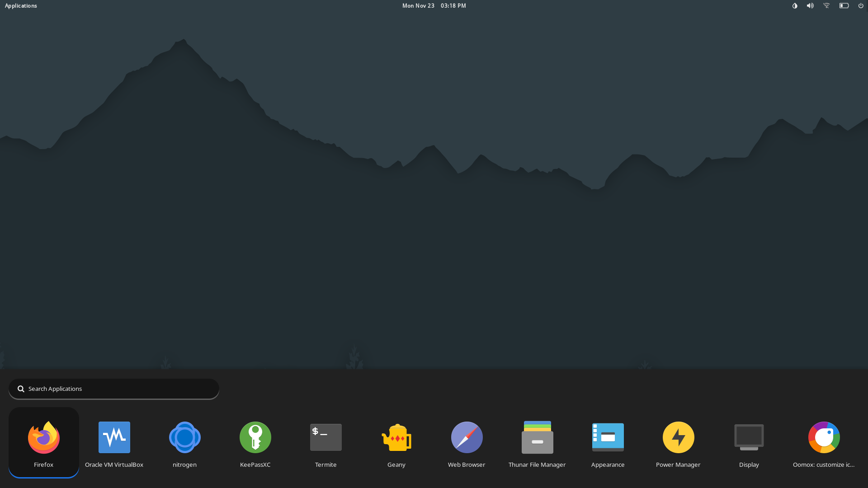Open the Display settings
Viewport: 868px width, 488px height.
point(749,437)
